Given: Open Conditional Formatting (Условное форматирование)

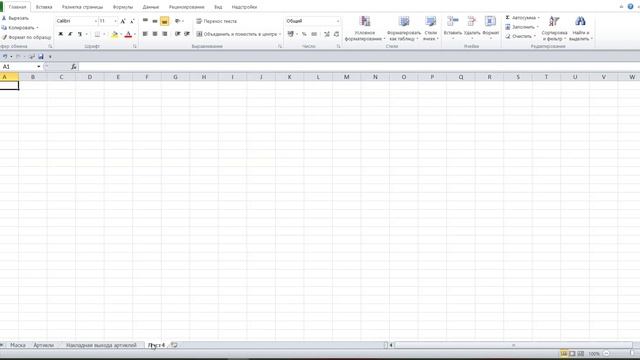Looking at the screenshot, I should click(364, 28).
